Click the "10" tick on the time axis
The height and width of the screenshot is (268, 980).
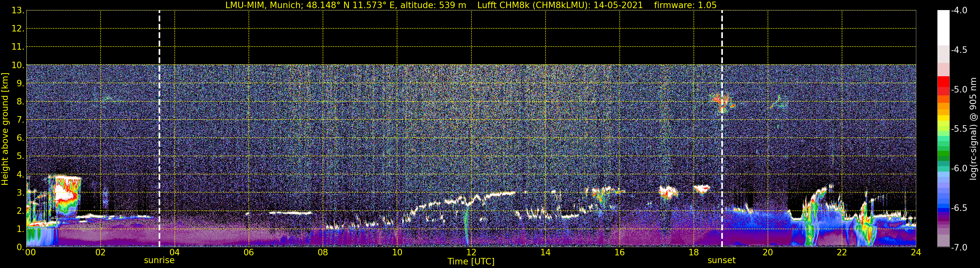click(397, 252)
